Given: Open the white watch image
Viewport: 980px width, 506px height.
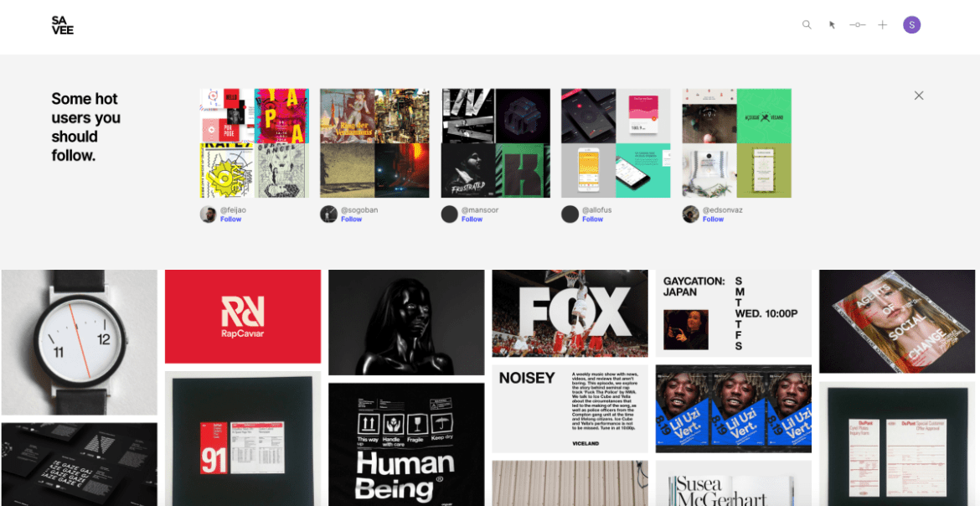Looking at the screenshot, I should (80, 342).
